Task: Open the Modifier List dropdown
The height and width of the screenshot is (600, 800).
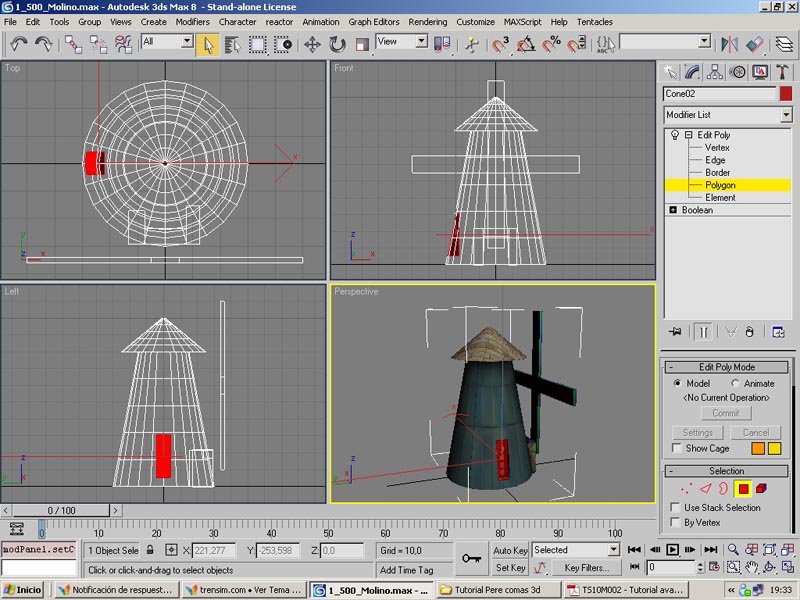Action: pyautogui.click(x=785, y=115)
